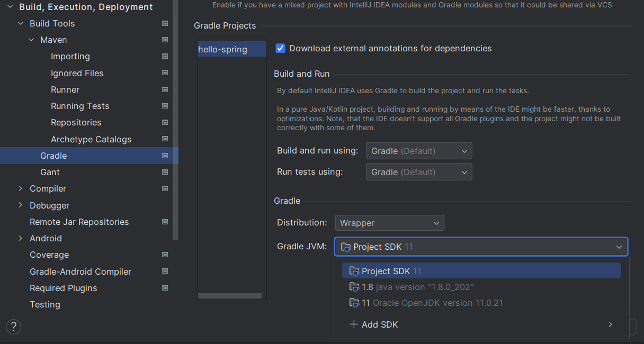
Task: Uncheck Download external annotations for dependencies
Action: click(x=281, y=48)
